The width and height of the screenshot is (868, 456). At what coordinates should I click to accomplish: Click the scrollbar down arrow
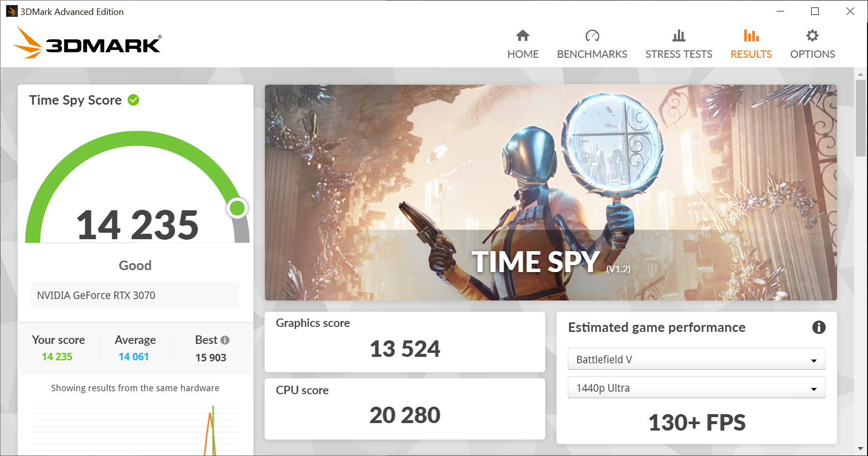click(861, 449)
